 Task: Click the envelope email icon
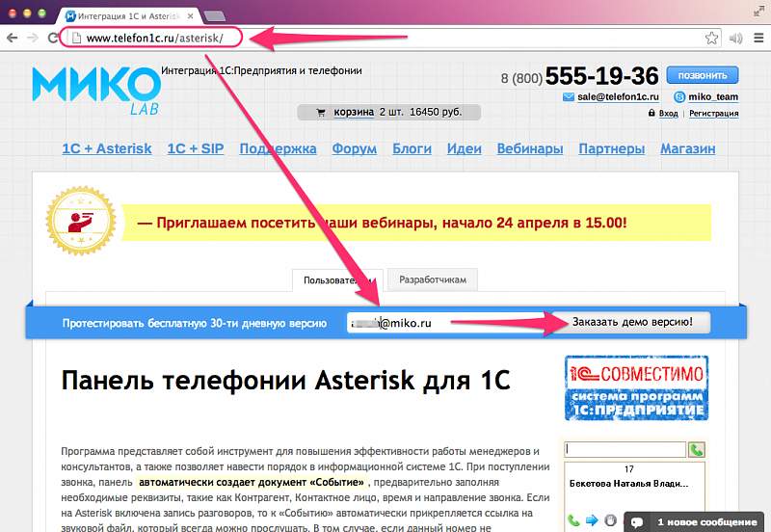[x=569, y=97]
